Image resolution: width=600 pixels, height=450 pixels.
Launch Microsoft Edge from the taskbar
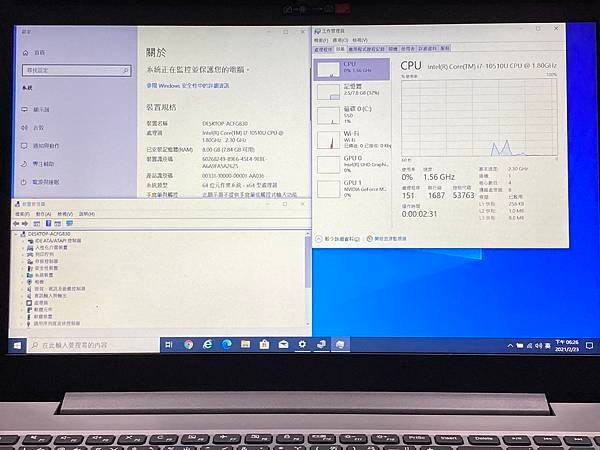point(227,345)
